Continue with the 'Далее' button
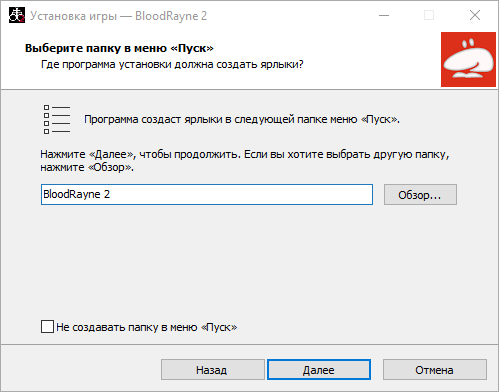 coord(319,370)
